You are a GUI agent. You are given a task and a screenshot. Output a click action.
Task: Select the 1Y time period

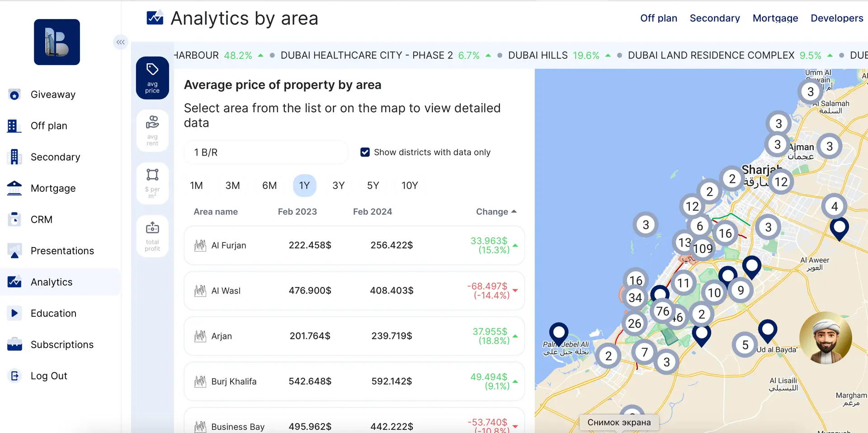pyautogui.click(x=304, y=186)
